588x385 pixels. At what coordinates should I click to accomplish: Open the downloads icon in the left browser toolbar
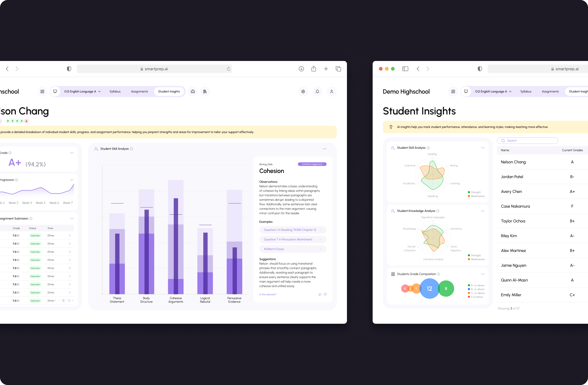(x=301, y=69)
